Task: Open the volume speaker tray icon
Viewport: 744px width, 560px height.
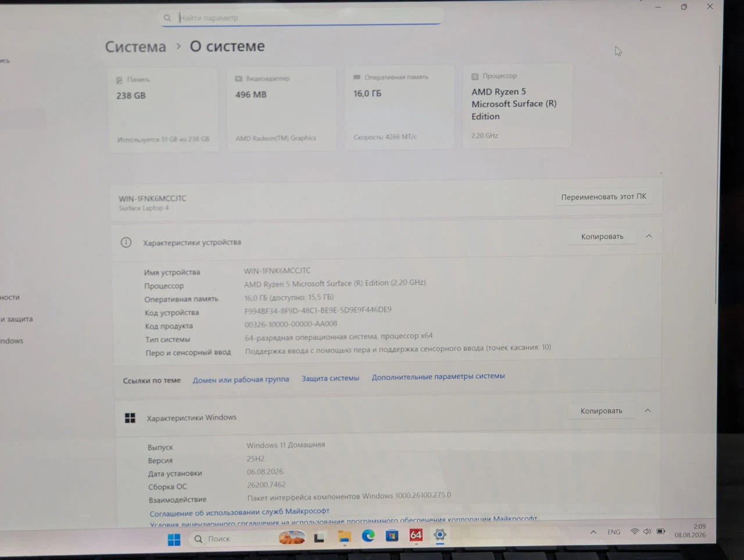Action: tap(647, 532)
